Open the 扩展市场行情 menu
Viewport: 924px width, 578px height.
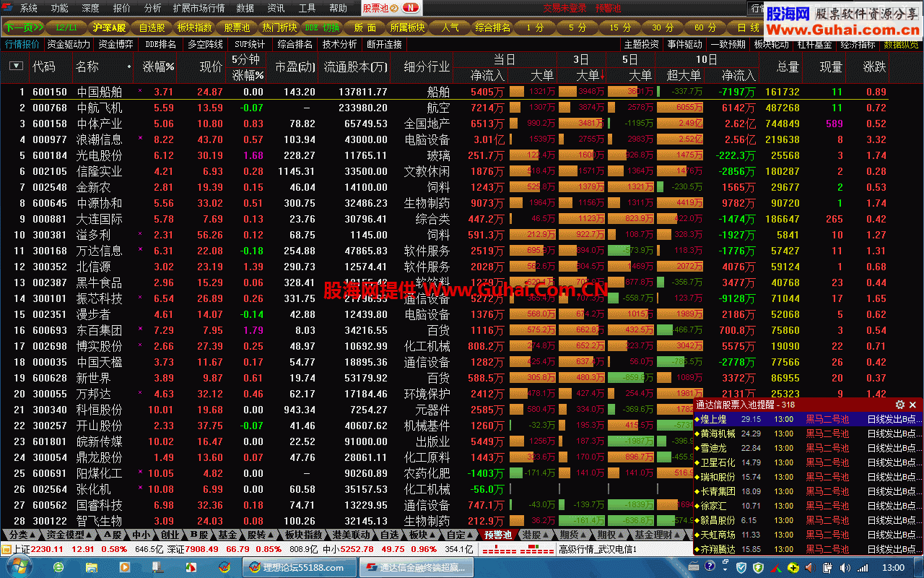pyautogui.click(x=199, y=8)
